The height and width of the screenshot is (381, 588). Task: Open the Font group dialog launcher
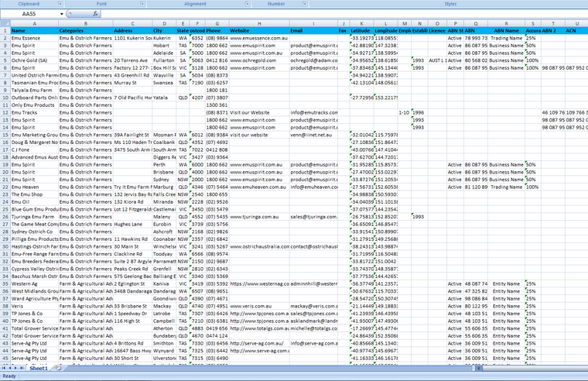pyautogui.click(x=142, y=3)
